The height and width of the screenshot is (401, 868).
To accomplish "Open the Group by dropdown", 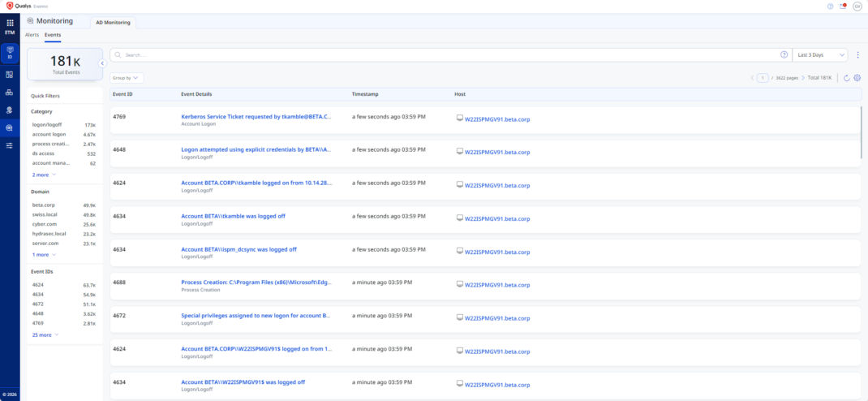I will 127,78.
